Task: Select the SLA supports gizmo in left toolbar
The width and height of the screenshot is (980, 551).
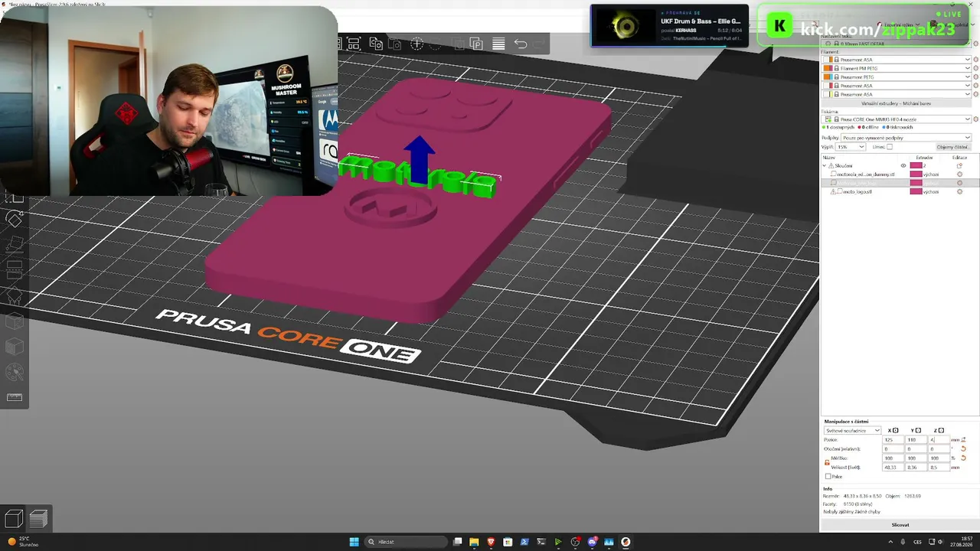Action: tap(15, 296)
